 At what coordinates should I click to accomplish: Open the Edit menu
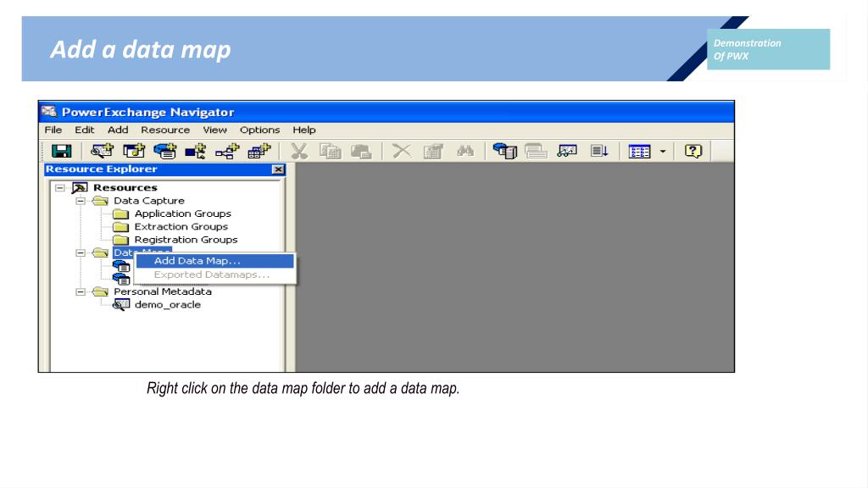(x=85, y=130)
